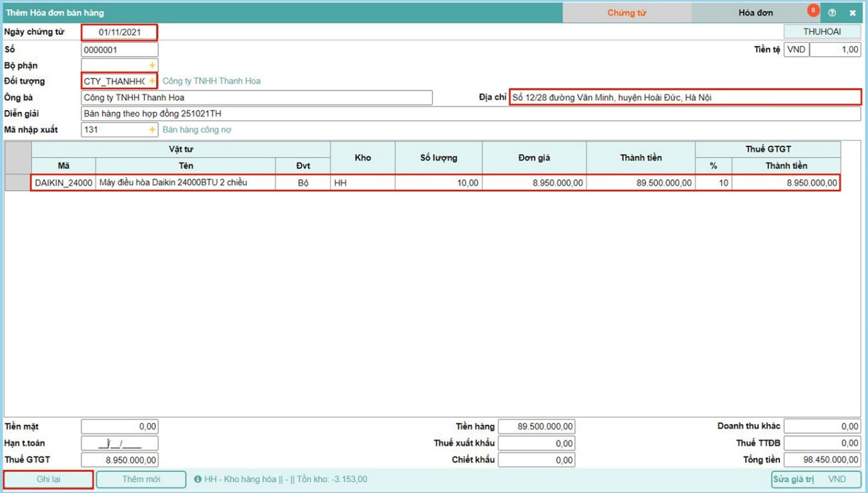Image resolution: width=868 pixels, height=493 pixels.
Task: Click the Ghi lại save button
Action: point(49,480)
